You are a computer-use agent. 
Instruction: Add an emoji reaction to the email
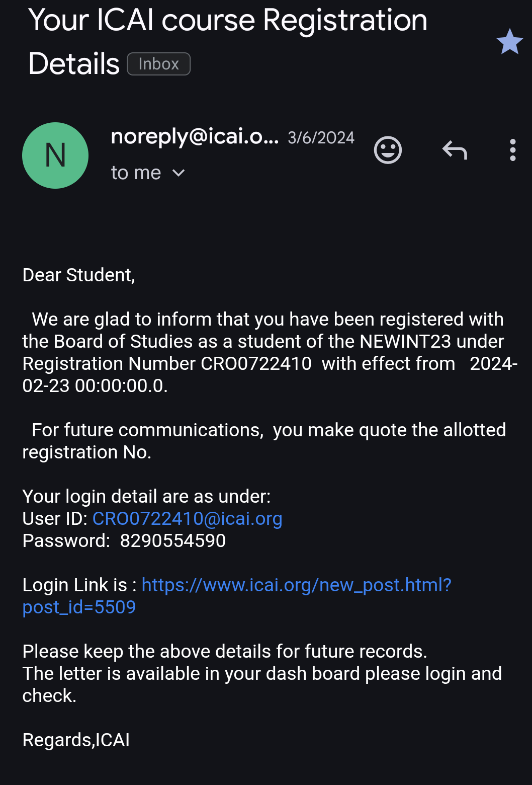click(388, 150)
